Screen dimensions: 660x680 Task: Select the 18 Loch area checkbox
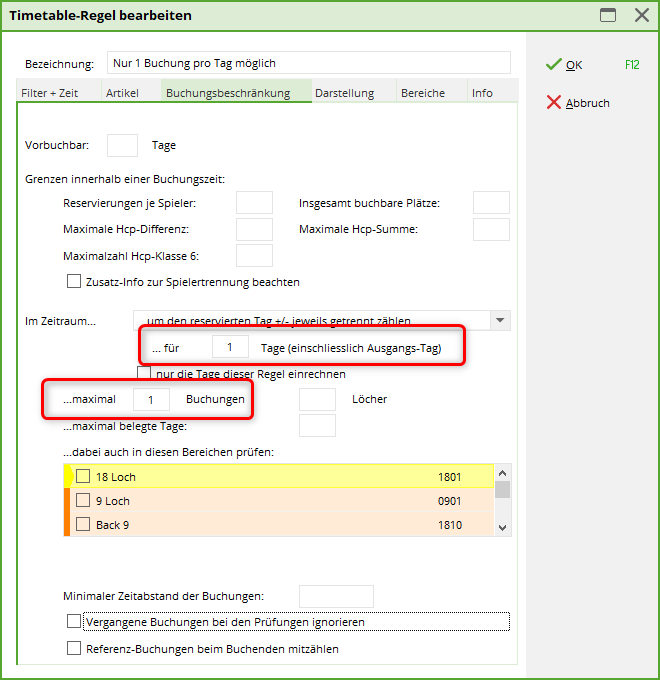[x=83, y=477]
